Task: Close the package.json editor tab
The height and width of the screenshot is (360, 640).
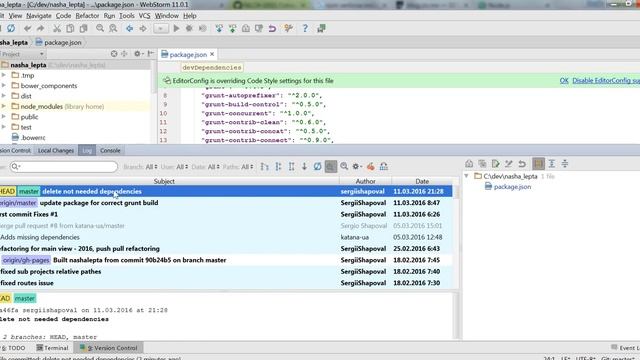Action: coord(212,54)
